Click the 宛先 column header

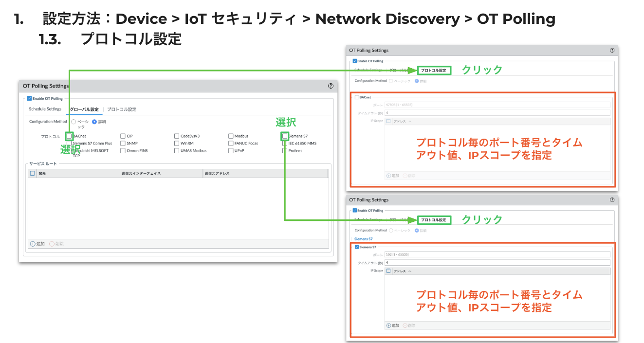tap(78, 173)
